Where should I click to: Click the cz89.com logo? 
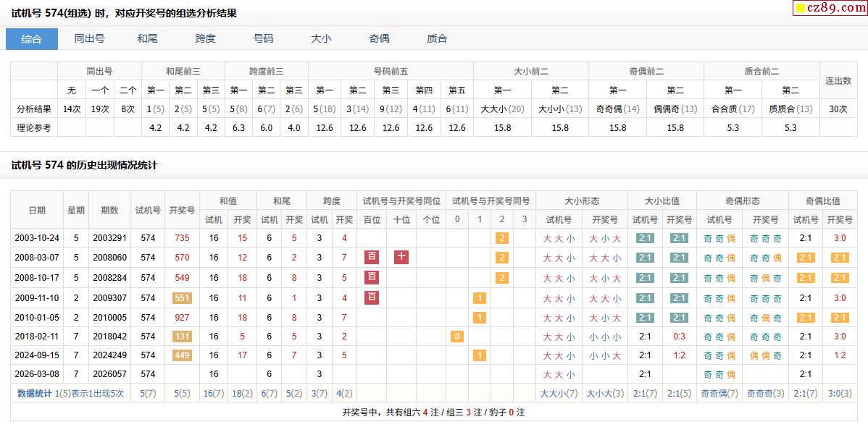(x=831, y=8)
